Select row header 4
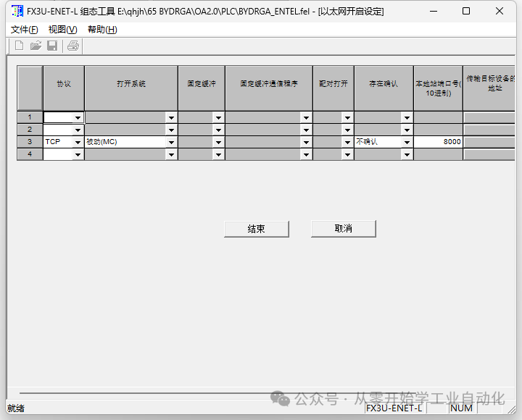Viewport: 522px width, 420px height. click(30, 154)
